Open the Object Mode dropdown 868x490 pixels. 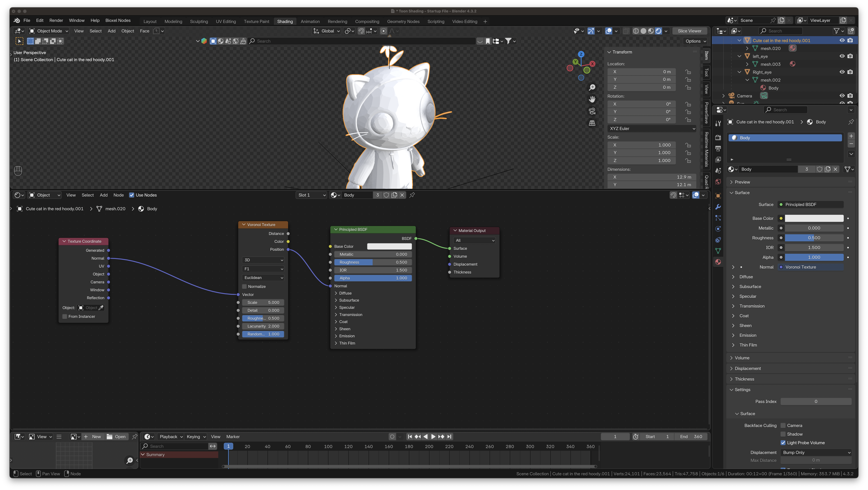tap(49, 31)
